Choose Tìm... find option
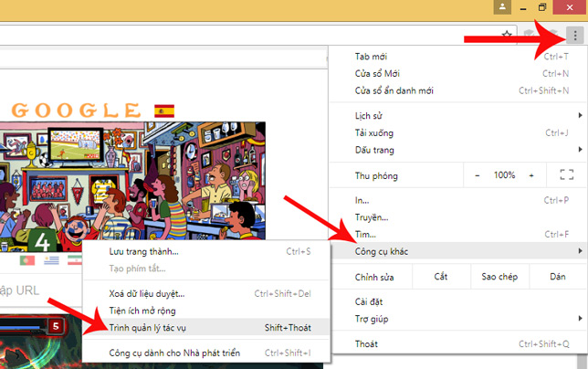Image resolution: width=588 pixels, height=369 pixels. (x=458, y=235)
